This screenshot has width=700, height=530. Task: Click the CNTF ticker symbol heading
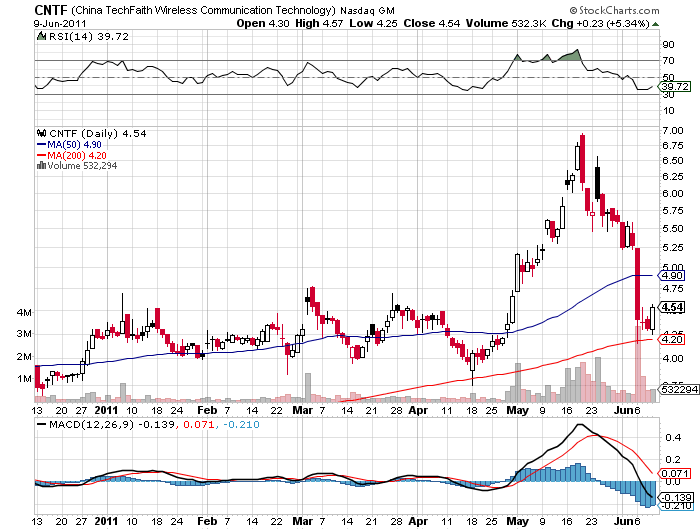[x=50, y=10]
